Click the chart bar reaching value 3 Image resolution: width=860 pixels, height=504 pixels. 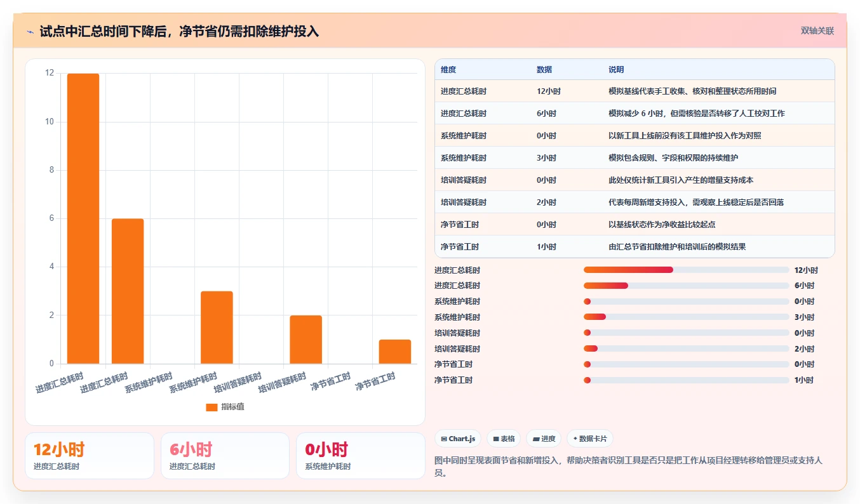[217, 328]
